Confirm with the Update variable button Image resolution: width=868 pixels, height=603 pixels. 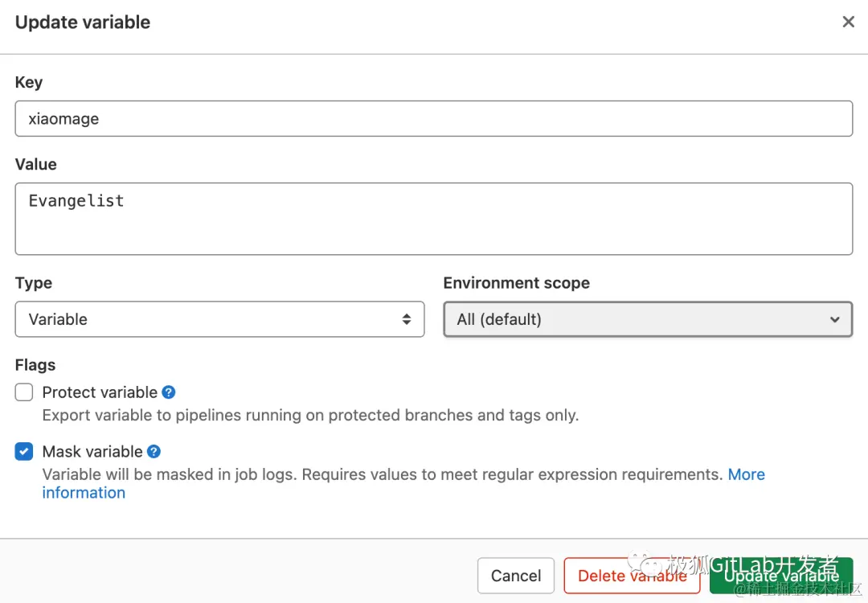point(780,576)
